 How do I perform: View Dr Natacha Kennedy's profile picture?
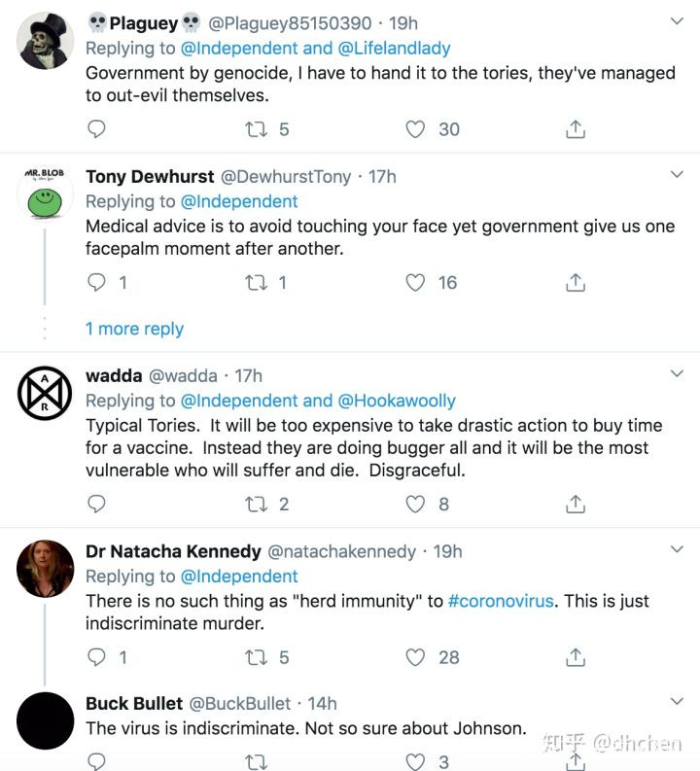coord(46,568)
